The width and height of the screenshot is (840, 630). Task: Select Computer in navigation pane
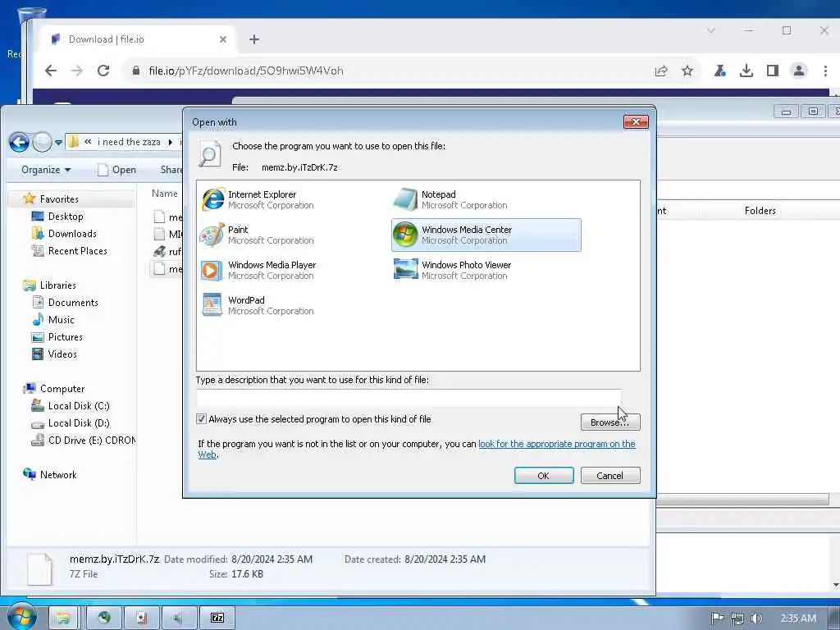pyautogui.click(x=62, y=389)
